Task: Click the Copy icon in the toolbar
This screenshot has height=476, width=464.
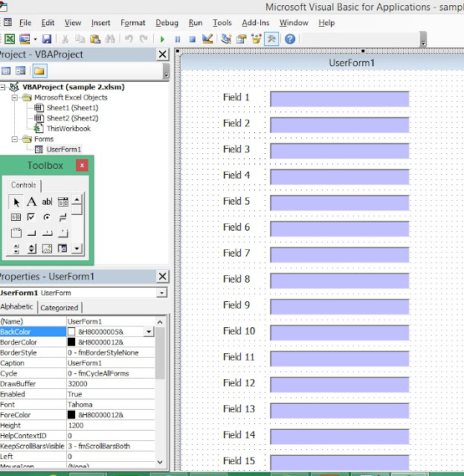Action: click(80, 39)
